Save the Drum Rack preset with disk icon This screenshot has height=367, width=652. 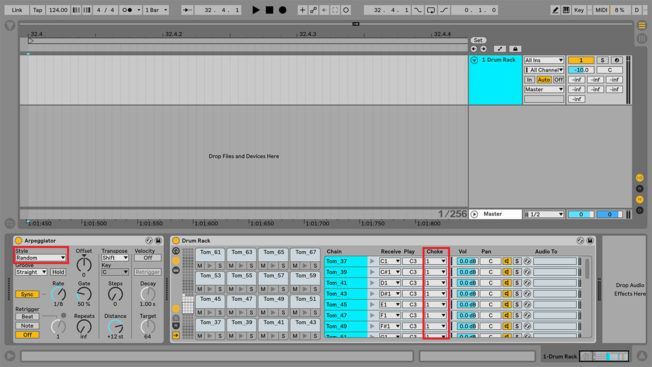[x=590, y=241]
